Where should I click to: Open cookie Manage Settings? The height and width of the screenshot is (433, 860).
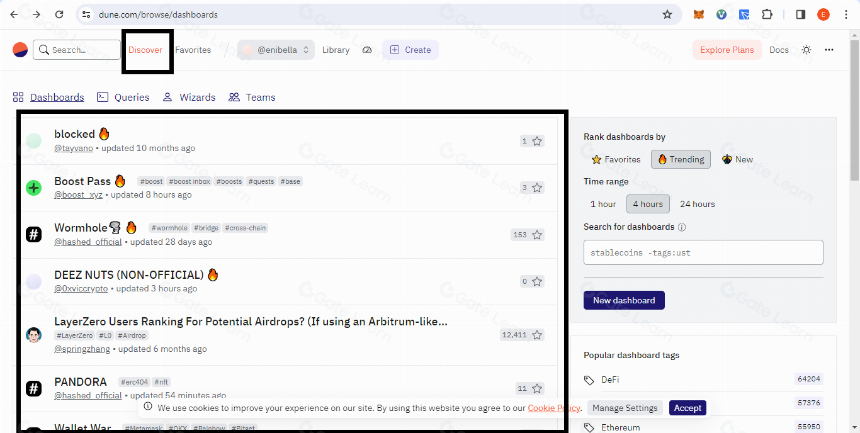coord(625,408)
